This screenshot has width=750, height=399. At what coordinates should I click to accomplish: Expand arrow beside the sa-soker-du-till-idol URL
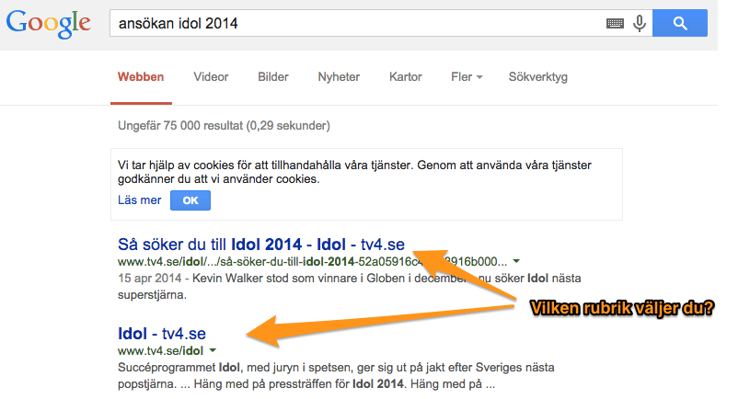[517, 261]
